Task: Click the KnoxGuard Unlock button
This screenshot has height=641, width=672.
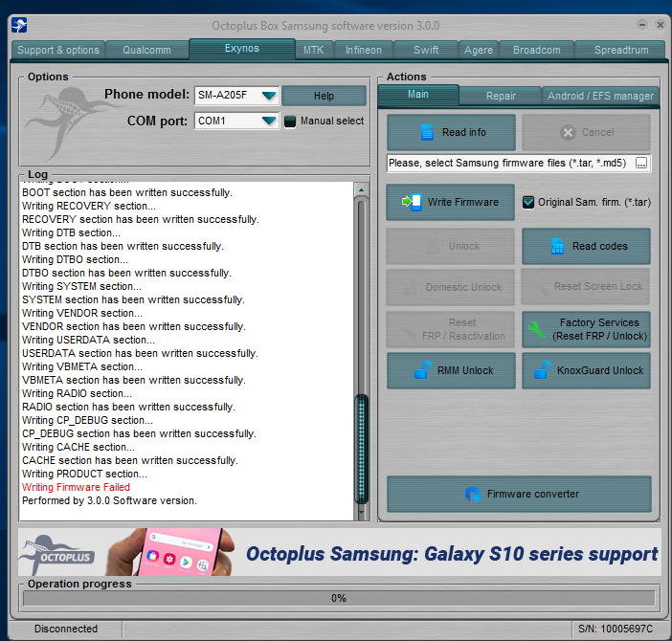Action: (x=586, y=370)
